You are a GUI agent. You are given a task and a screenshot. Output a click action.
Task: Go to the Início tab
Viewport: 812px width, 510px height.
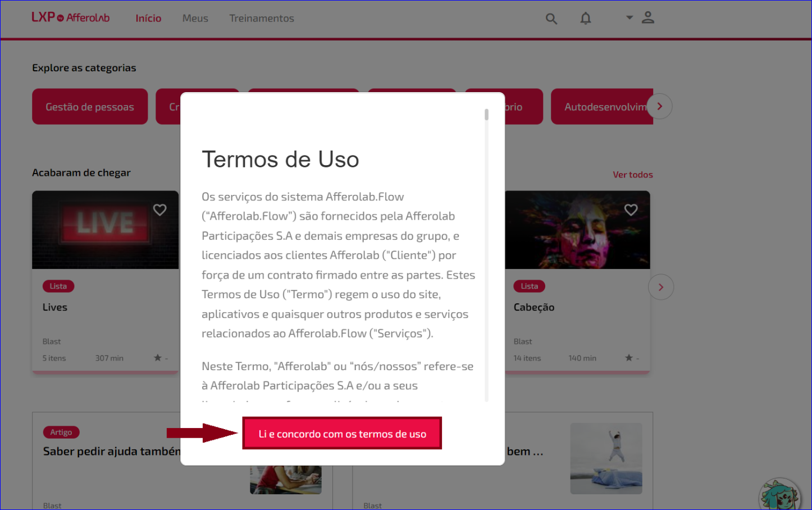click(x=148, y=18)
